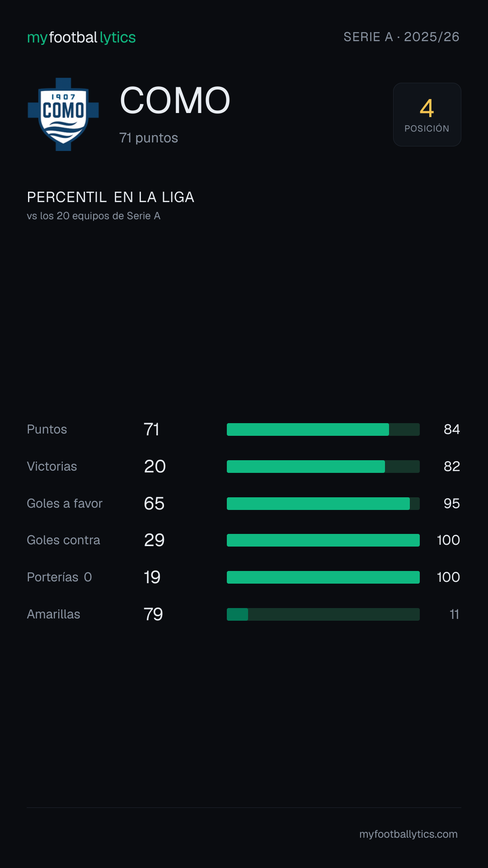The height and width of the screenshot is (868, 488).
Task: Select the position 4 badge
Action: click(427, 114)
